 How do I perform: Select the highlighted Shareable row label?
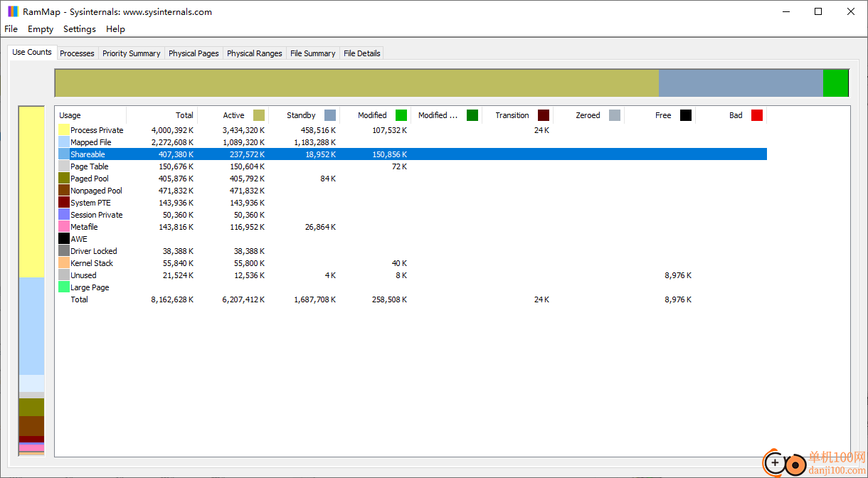(x=88, y=154)
